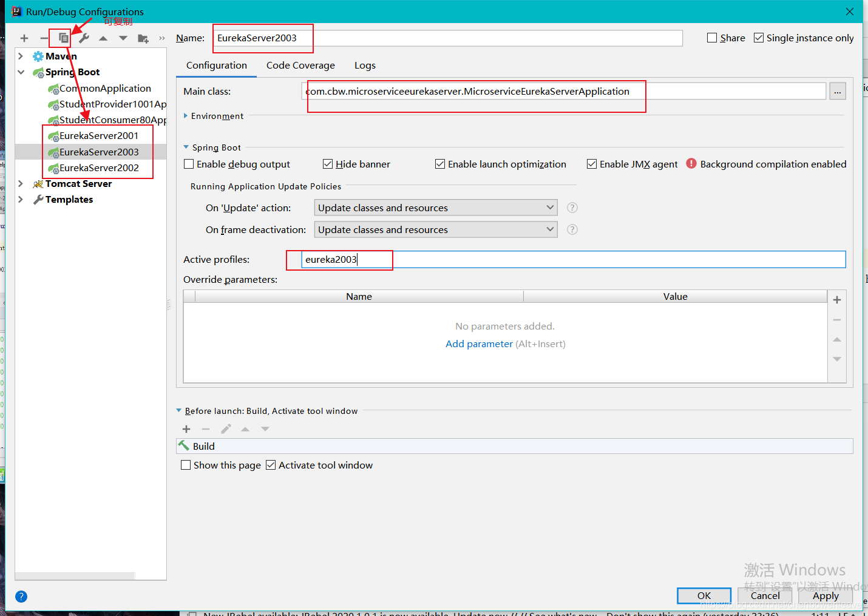Click the Name input field
Screen dimensions: 868x616
[447, 38]
